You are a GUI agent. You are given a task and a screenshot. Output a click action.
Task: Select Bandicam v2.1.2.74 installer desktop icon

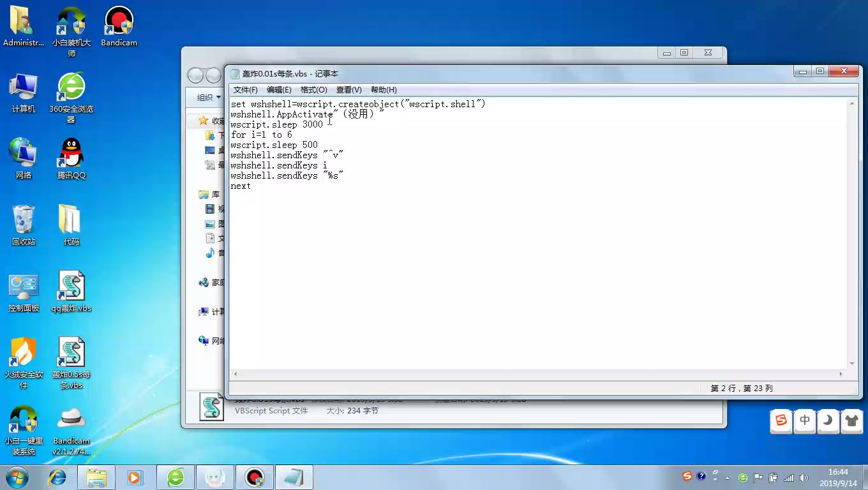click(71, 431)
